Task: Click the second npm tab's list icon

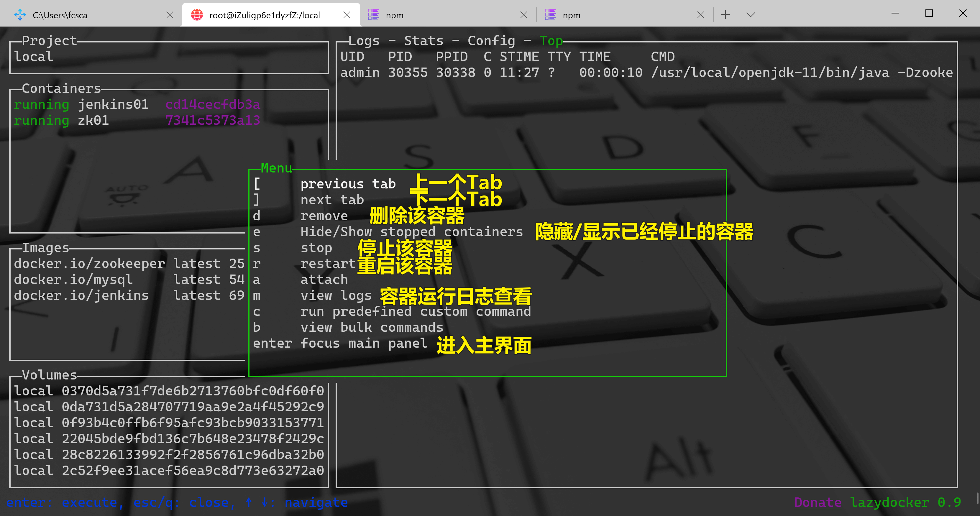Action: pyautogui.click(x=550, y=15)
